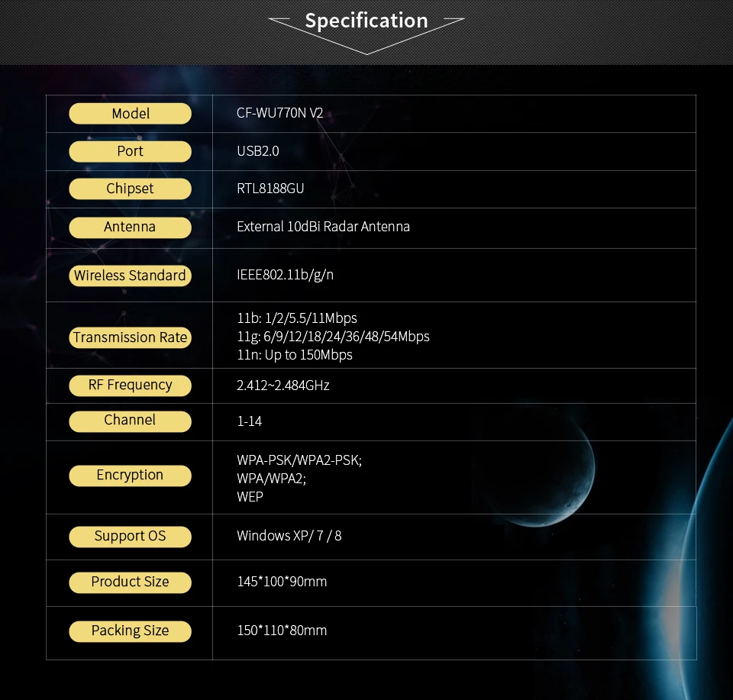Click the WEP encryption line
The image size is (733, 700).
(250, 497)
